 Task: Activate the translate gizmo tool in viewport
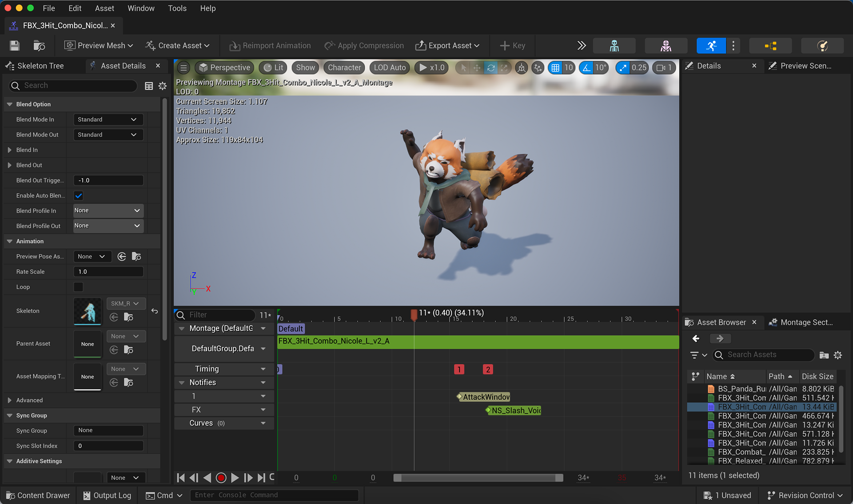(477, 67)
